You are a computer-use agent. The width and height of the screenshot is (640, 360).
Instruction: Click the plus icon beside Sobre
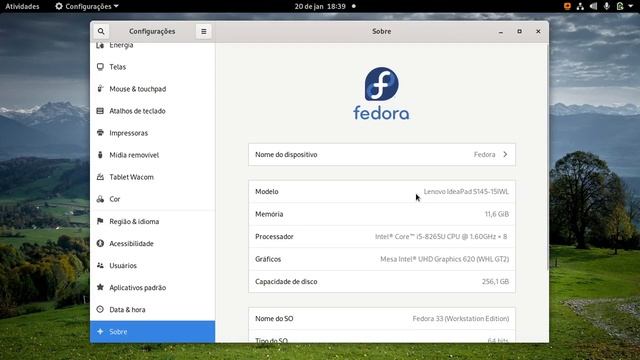[100, 331]
